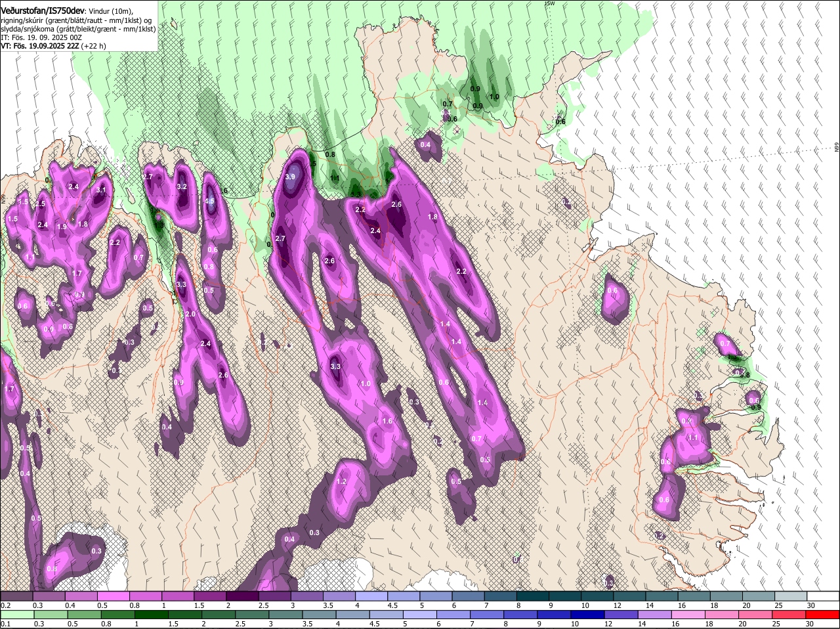Click the 3.9 precipitation value on the map
The width and height of the screenshot is (840, 629).
coord(291,177)
